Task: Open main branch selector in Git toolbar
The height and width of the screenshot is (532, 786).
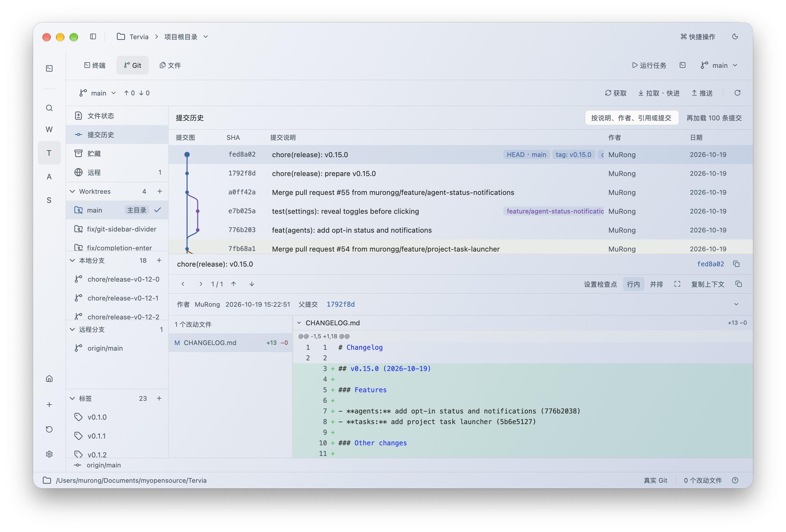Action: (x=97, y=93)
